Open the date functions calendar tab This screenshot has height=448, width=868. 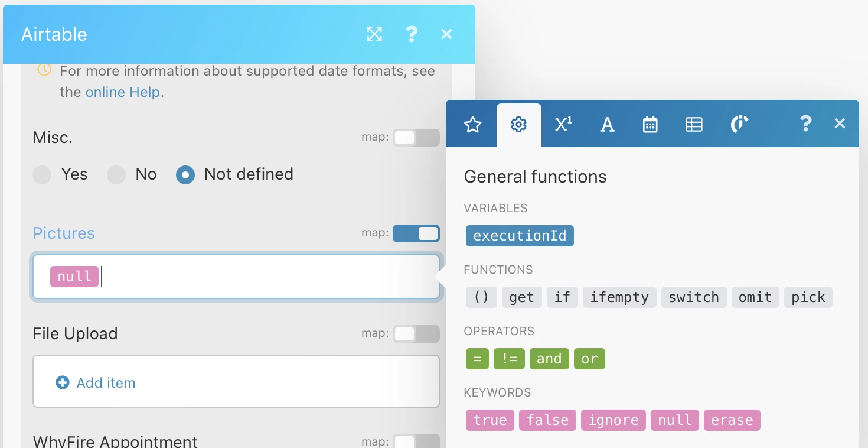click(x=650, y=124)
